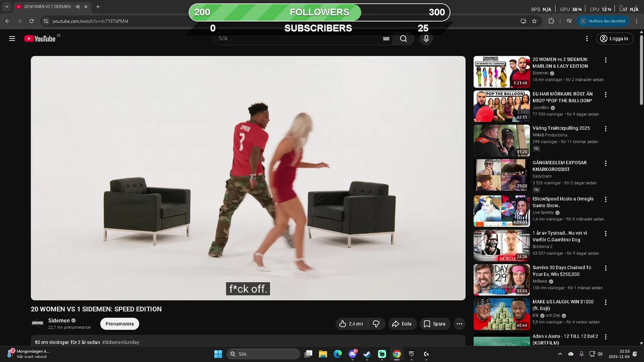Open on-screen keyboard icon in search box
The image size is (644, 362).
[x=386, y=39]
